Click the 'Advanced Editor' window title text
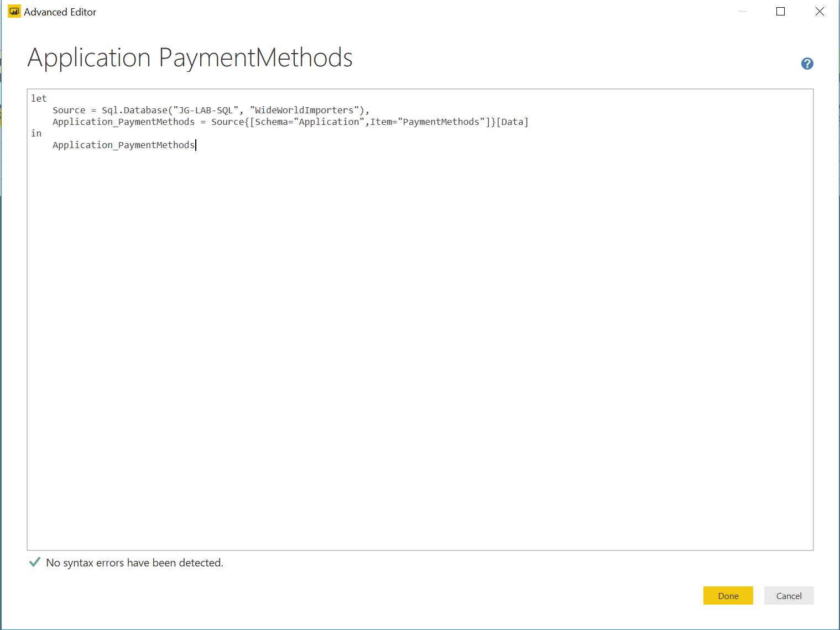Image resolution: width=840 pixels, height=630 pixels. tap(60, 12)
